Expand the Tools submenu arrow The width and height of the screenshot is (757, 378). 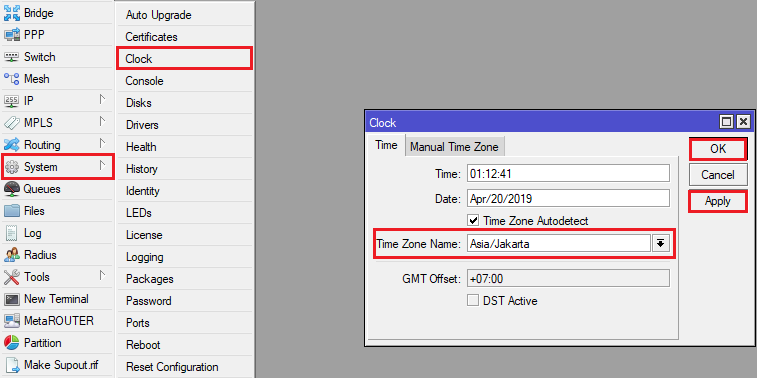coord(102,276)
